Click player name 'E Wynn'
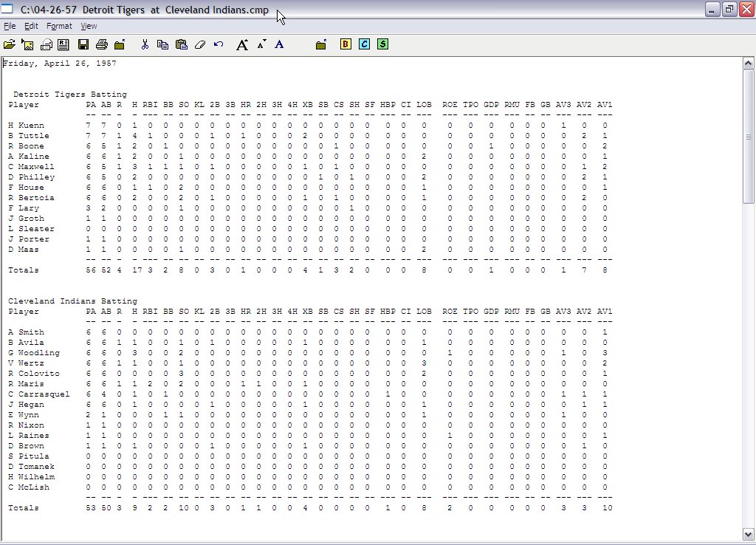 23,415
